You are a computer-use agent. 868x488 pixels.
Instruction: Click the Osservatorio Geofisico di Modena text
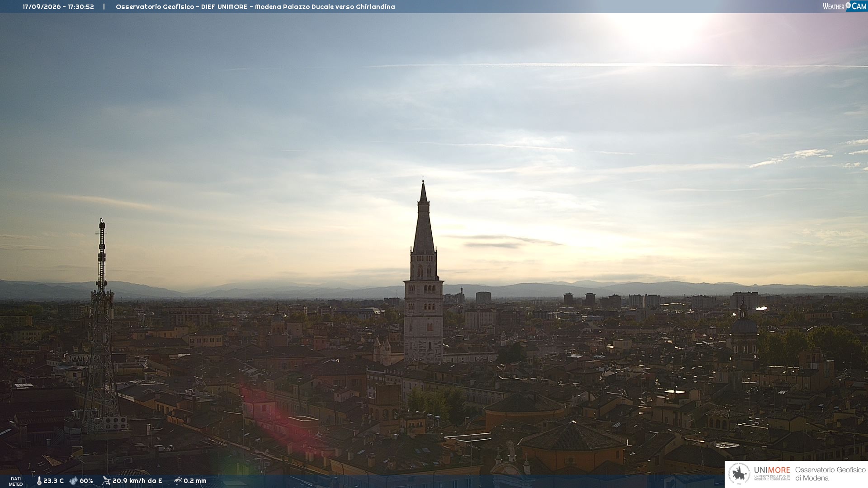coord(830,474)
